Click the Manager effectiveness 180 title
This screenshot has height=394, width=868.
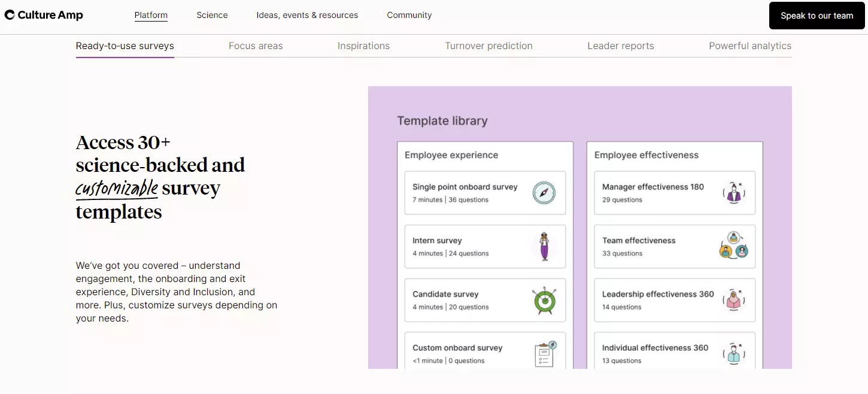(653, 187)
